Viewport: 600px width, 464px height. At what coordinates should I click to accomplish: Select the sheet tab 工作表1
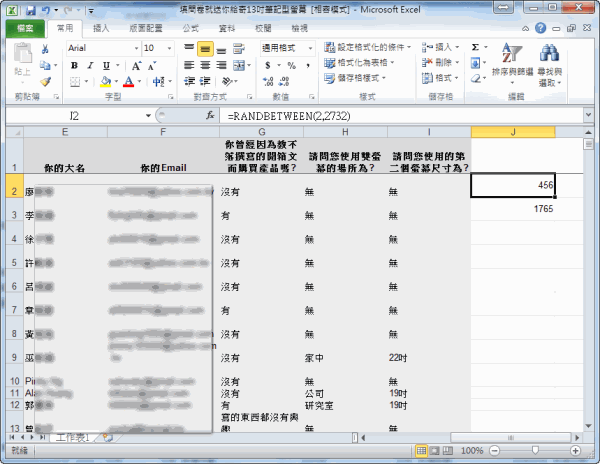click(72, 438)
